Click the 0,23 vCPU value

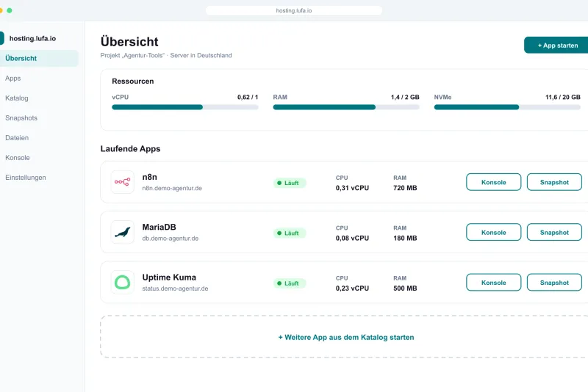(x=352, y=288)
